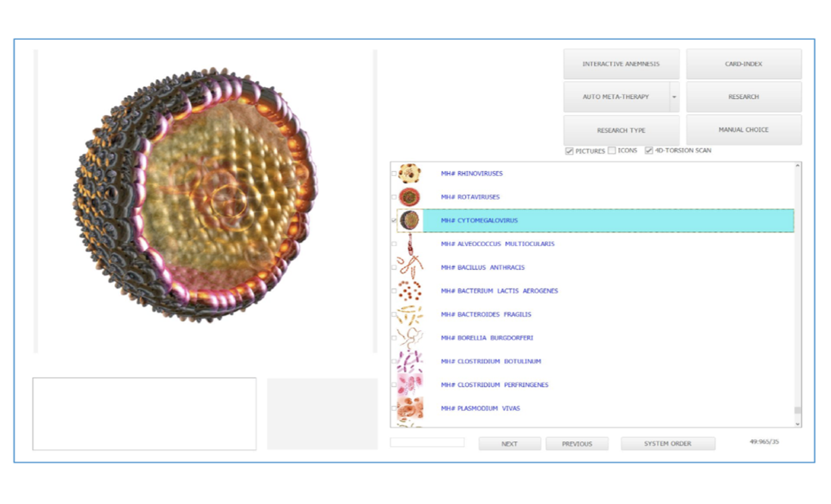Expand the Auto Meta-Therapy dropdown arrow
This screenshot has width=831, height=504.
[674, 97]
